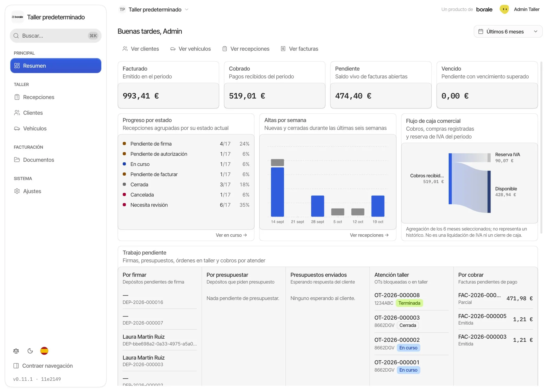Click the yellow Admin Taller avatar
This screenshot has width=549, height=392.
(x=504, y=9)
